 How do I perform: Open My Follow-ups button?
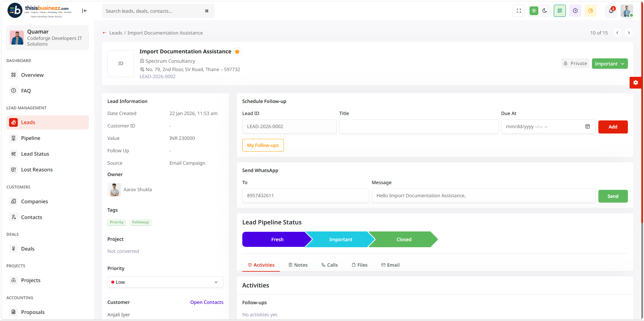coord(263,145)
